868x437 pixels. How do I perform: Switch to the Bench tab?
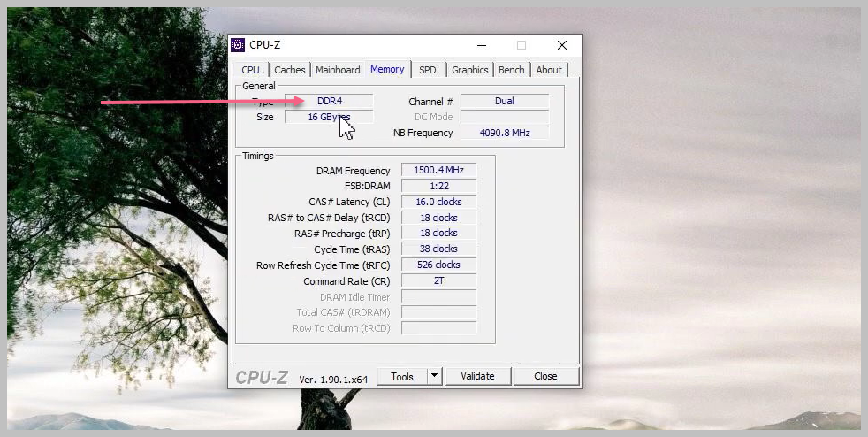[x=512, y=70]
